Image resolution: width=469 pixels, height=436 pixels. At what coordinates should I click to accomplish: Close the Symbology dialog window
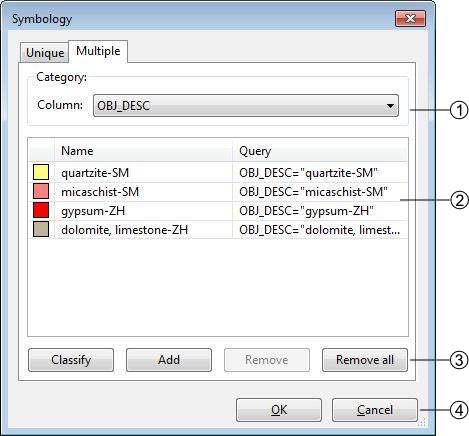pos(410,18)
